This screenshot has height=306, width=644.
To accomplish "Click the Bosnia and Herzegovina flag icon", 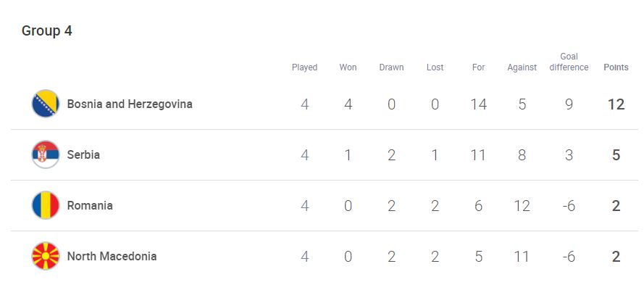I will point(46,104).
